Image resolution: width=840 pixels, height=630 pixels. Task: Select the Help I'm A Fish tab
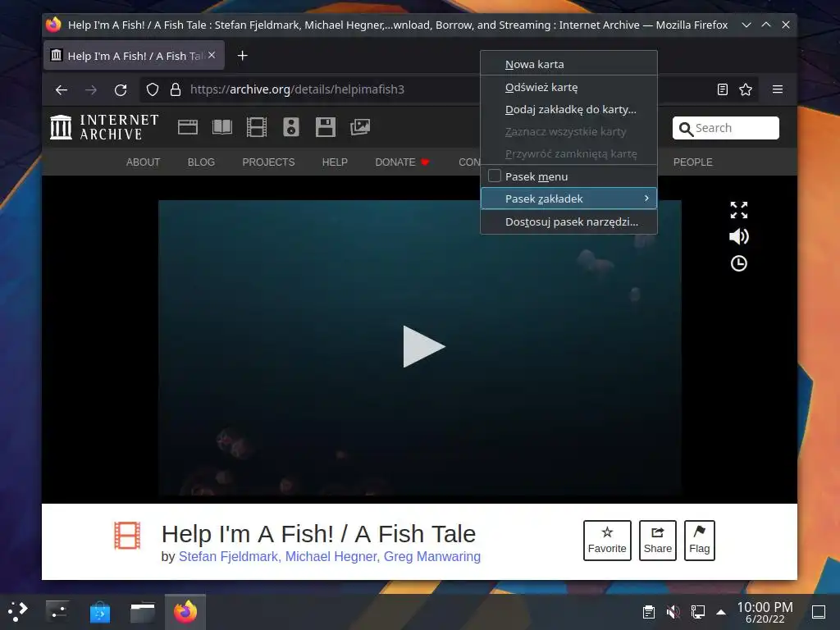pyautogui.click(x=134, y=56)
